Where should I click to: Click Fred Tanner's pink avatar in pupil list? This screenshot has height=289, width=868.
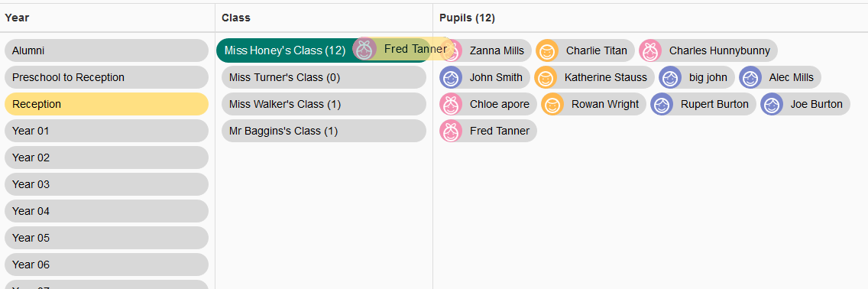click(x=451, y=132)
